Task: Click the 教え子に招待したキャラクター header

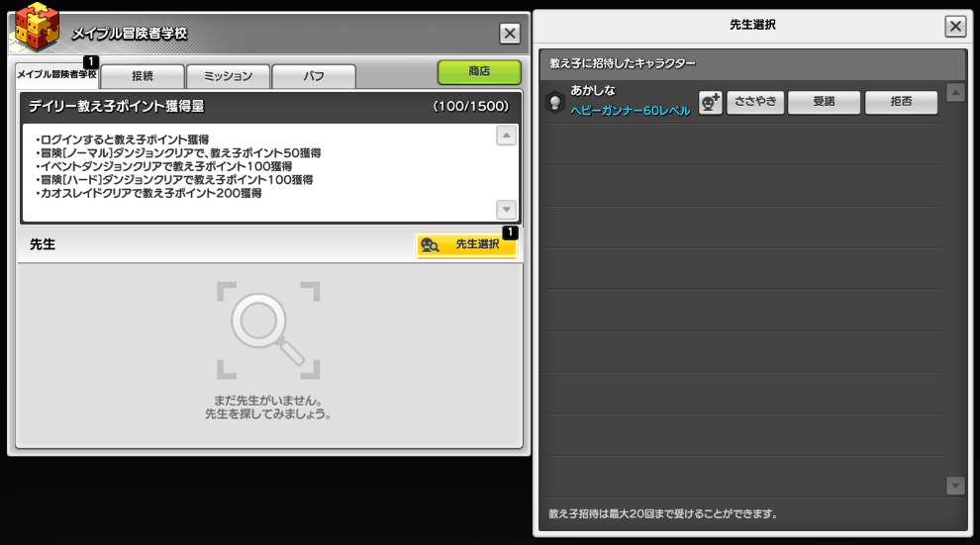Action: coord(623,63)
